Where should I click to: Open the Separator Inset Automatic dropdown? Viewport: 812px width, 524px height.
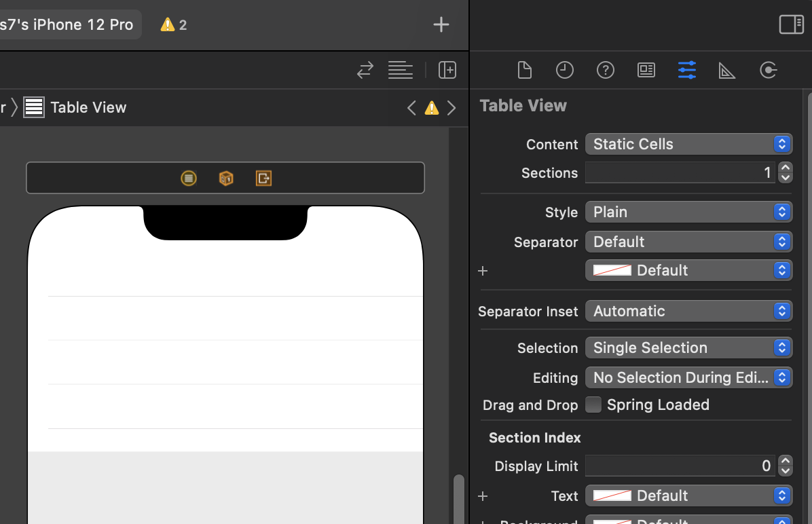[x=688, y=311]
